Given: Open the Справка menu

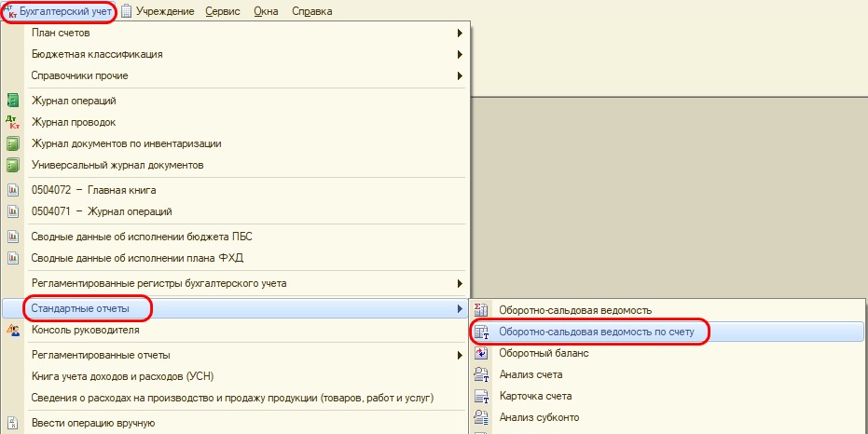Looking at the screenshot, I should tap(312, 11).
